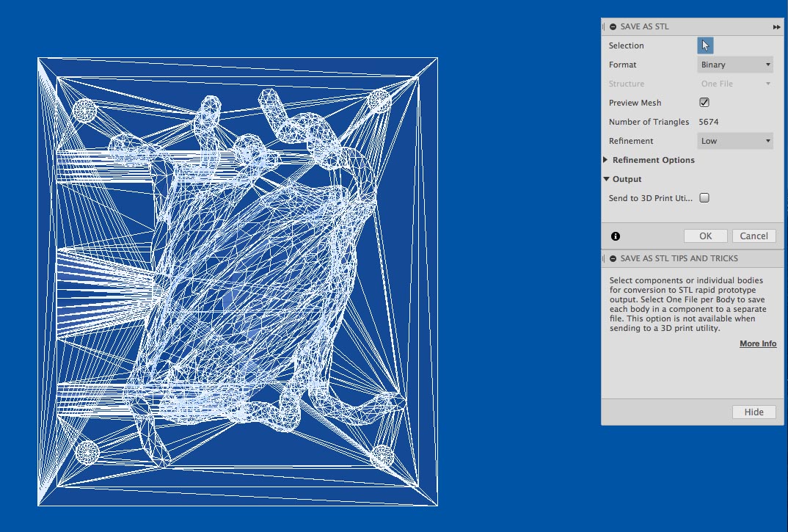
Task: Click the mesh preview wireframe model
Action: (238, 282)
